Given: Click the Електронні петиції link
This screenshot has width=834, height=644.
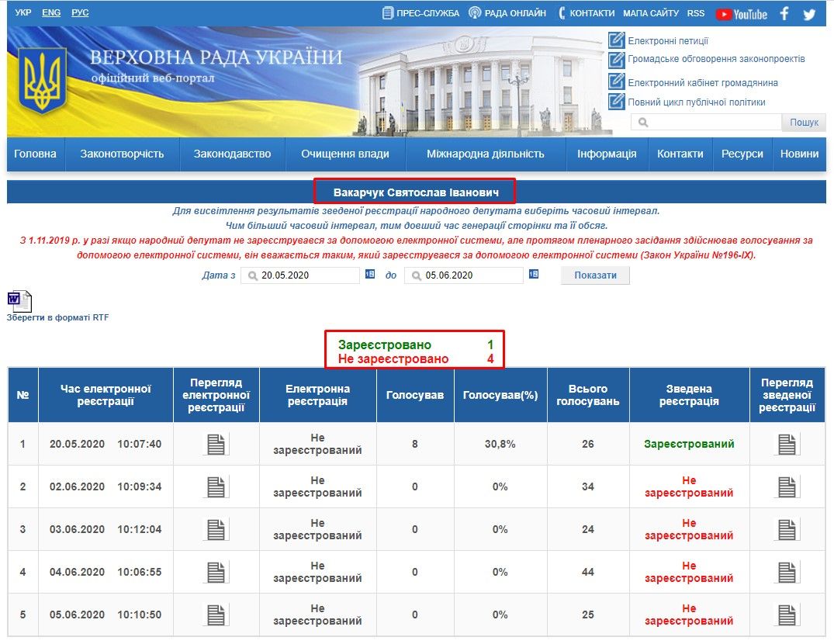Looking at the screenshot, I should [667, 41].
